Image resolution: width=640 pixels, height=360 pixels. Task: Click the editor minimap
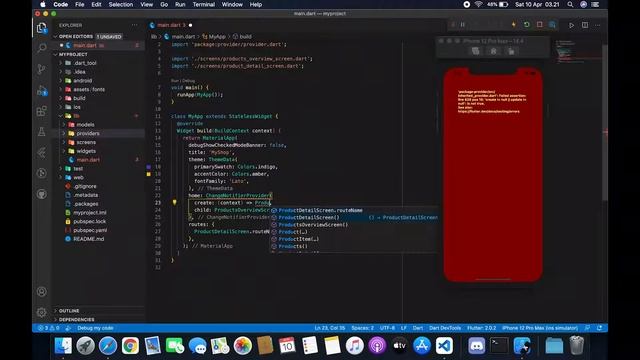(580, 51)
